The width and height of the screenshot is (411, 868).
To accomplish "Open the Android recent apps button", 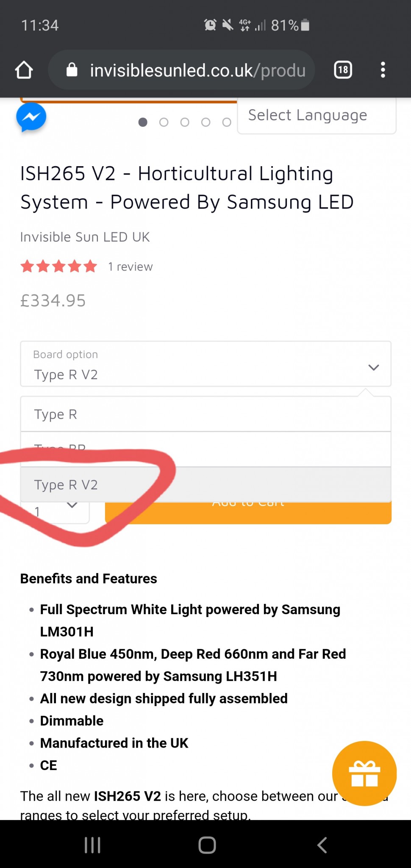I will [x=92, y=845].
